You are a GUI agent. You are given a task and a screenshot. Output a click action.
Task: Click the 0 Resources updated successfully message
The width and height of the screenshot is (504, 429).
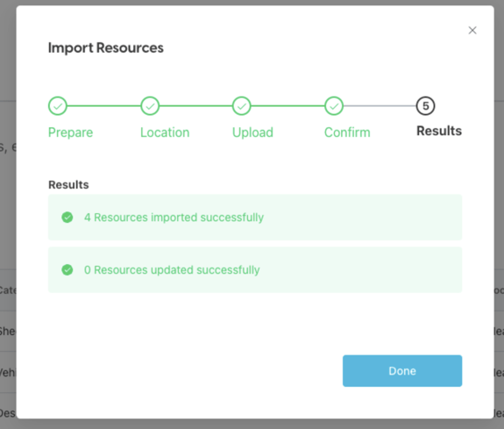(172, 269)
